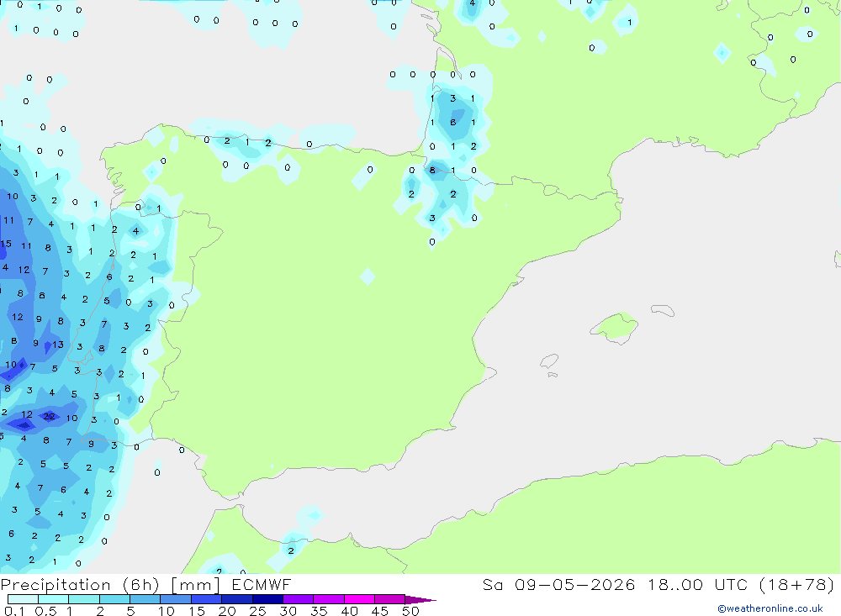Click the 20–25 mm dark blue swatch
The image size is (841, 616).
click(236, 599)
